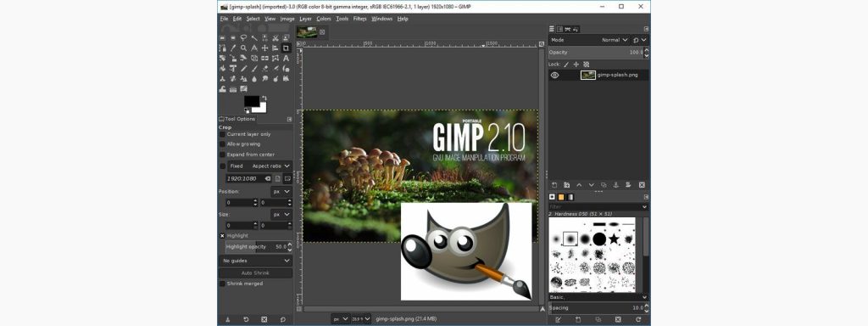The image size is (868, 326).
Task: Select the Paintbrush tool
Action: pyautogui.click(x=254, y=68)
